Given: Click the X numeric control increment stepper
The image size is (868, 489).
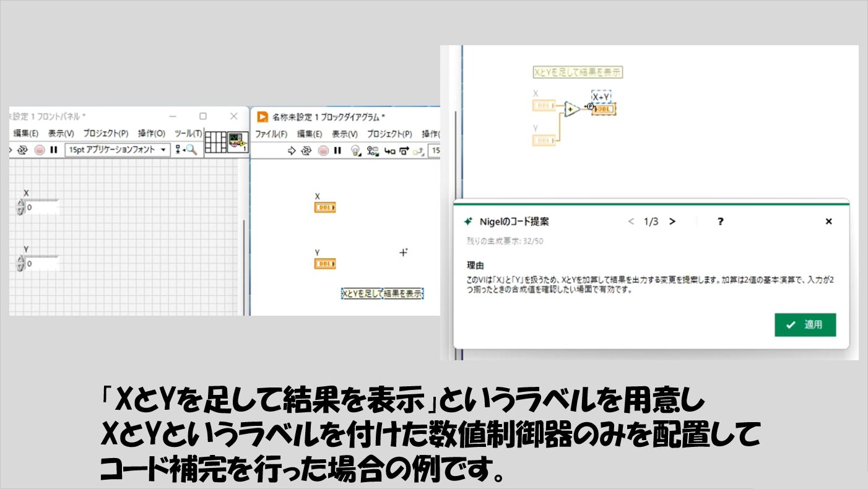Looking at the screenshot, I should tap(20, 204).
